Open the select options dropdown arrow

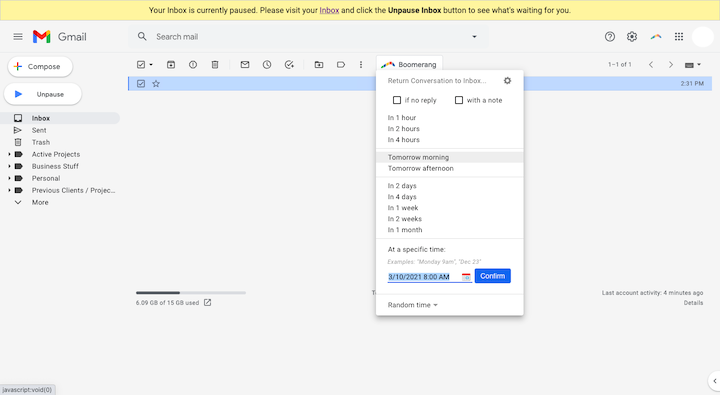tap(151, 65)
